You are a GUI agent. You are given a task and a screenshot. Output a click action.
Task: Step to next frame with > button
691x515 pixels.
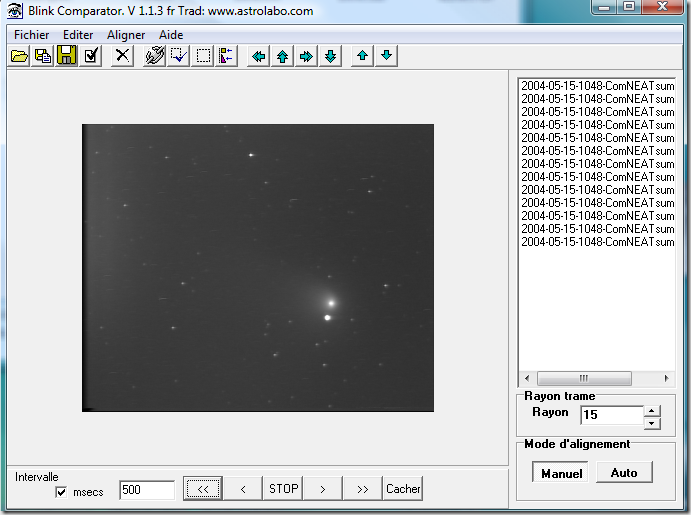click(x=323, y=488)
